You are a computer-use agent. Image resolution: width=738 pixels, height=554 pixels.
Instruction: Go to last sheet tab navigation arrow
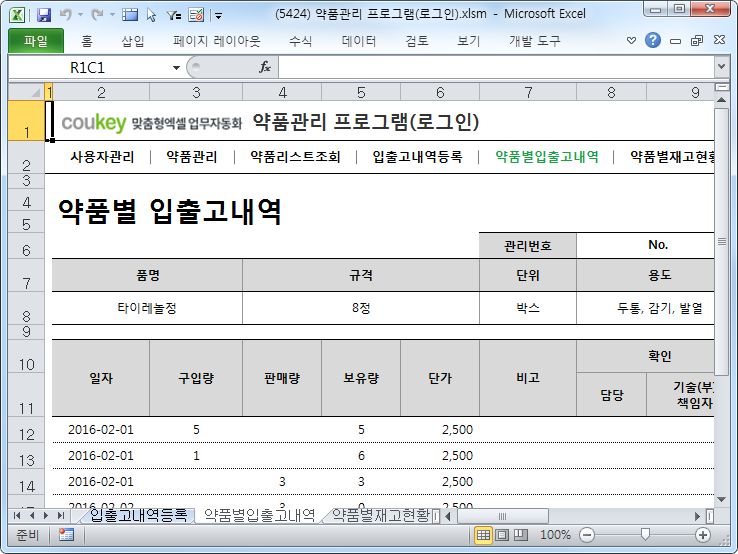60,515
